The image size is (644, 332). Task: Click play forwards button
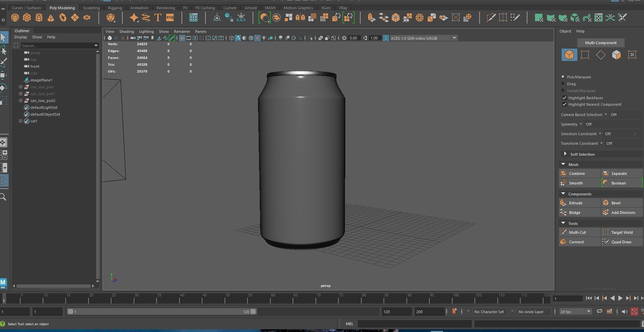click(x=620, y=298)
